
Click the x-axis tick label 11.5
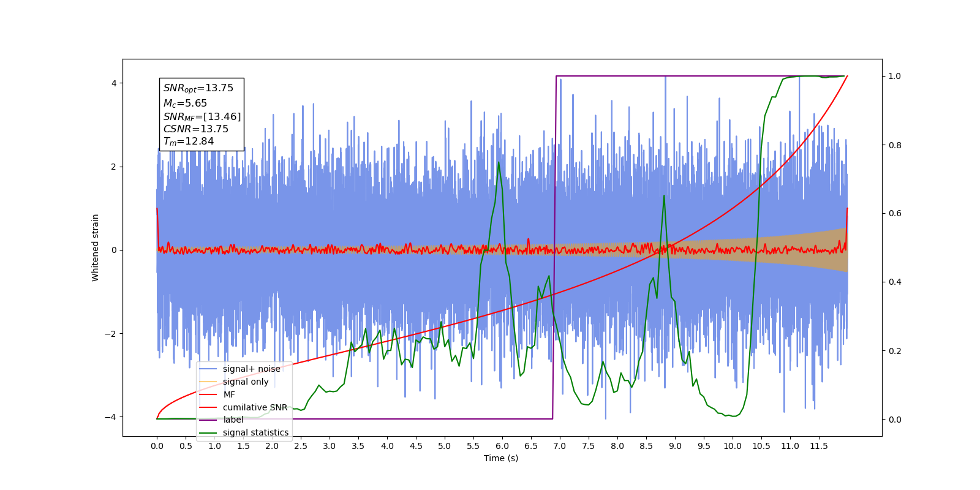(819, 446)
